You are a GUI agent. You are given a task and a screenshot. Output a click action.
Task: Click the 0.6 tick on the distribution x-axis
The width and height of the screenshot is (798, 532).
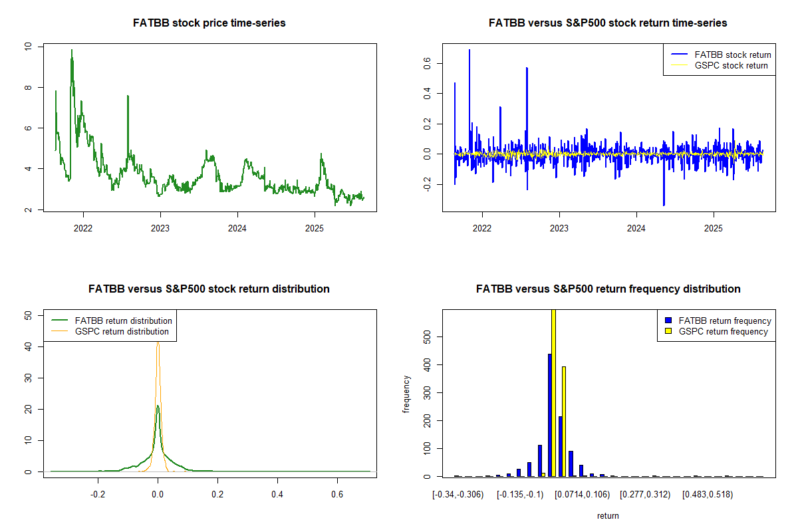[338, 494]
